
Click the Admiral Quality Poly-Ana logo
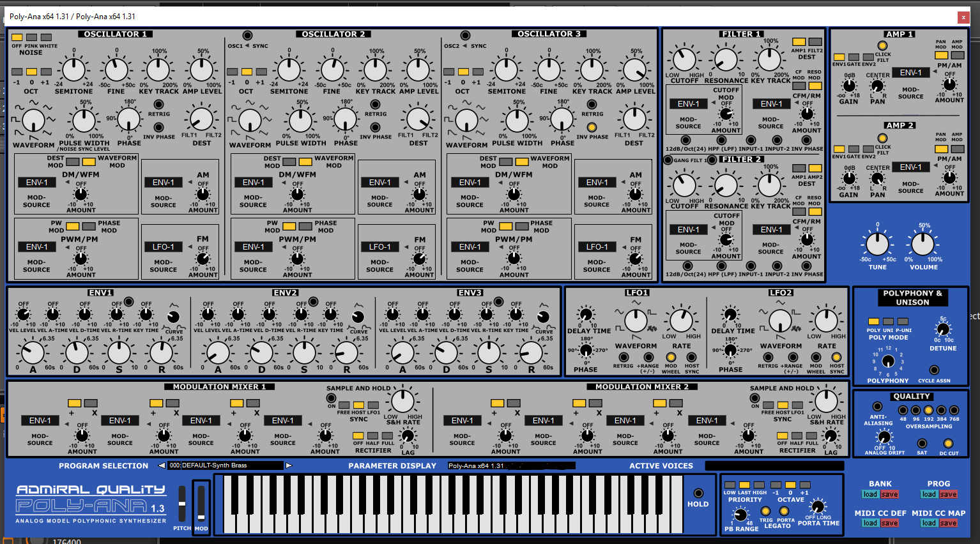[91, 503]
